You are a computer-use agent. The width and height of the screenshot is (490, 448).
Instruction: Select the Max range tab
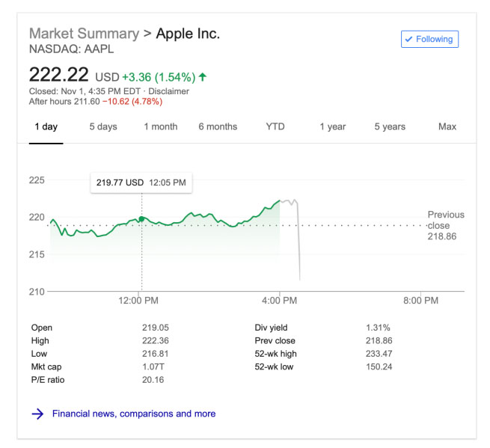pyautogui.click(x=447, y=126)
